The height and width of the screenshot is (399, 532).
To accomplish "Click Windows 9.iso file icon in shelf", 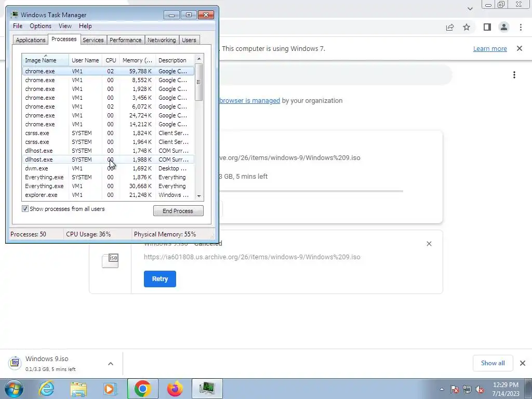I will [15, 363].
